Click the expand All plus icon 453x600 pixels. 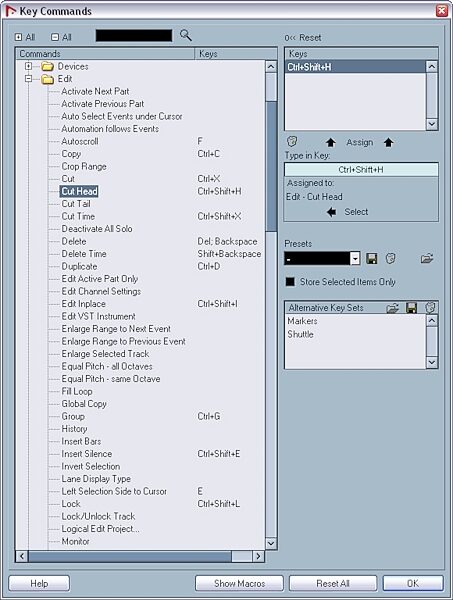coord(18,37)
